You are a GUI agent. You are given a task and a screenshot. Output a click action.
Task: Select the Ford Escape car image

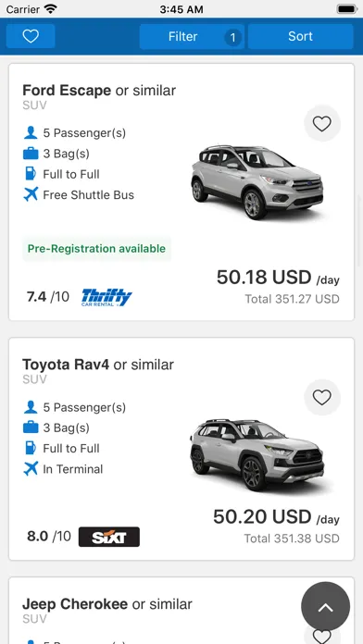click(257, 182)
